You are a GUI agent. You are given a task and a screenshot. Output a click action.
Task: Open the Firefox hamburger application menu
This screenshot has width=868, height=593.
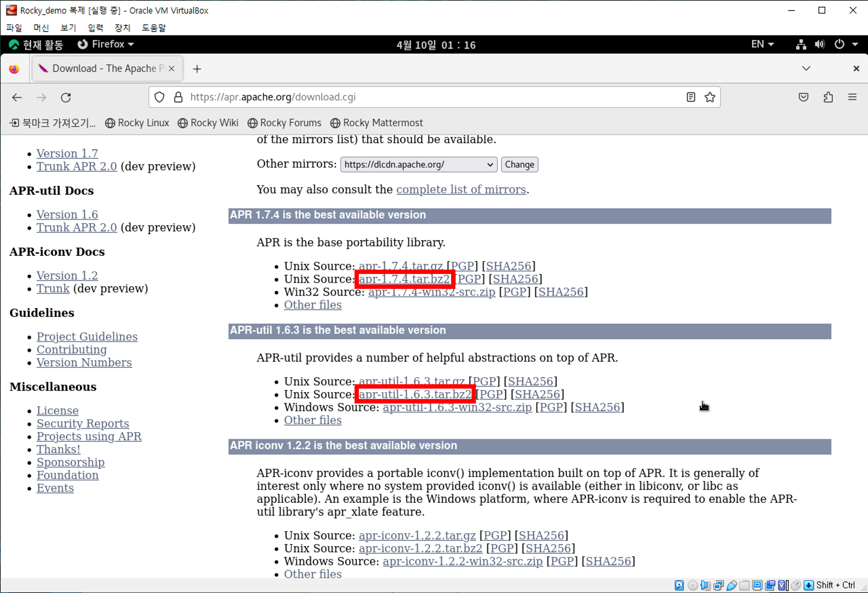point(852,97)
